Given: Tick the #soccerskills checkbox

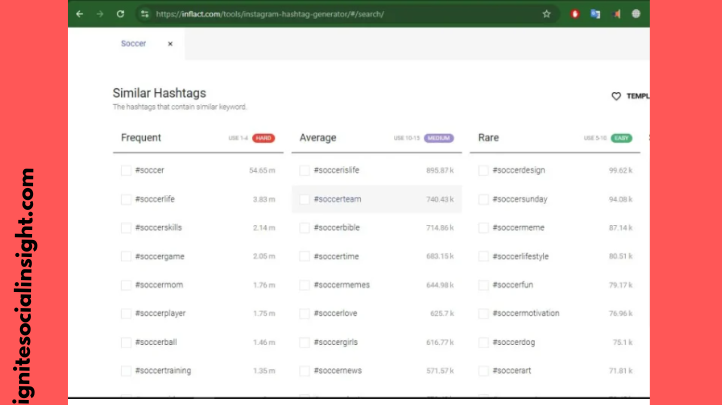Looking at the screenshot, I should [x=126, y=228].
